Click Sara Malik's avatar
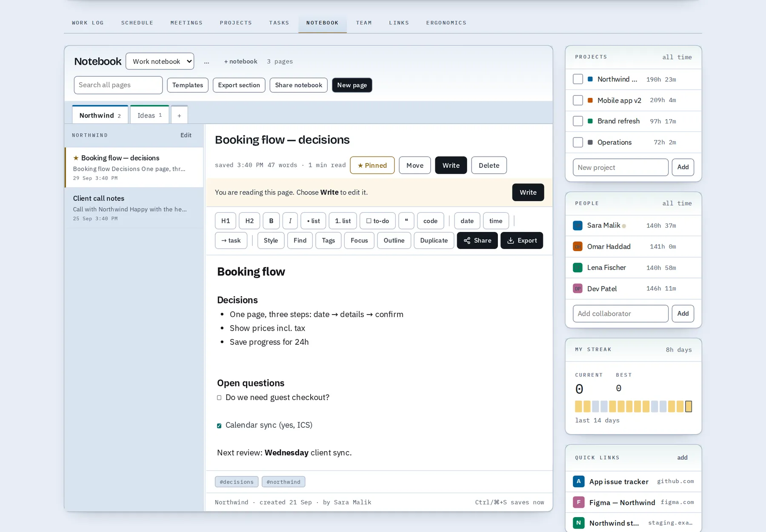 coord(577,226)
